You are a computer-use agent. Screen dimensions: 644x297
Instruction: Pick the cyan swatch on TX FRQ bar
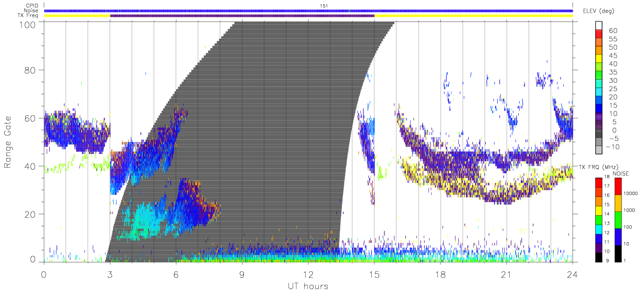tap(598, 229)
